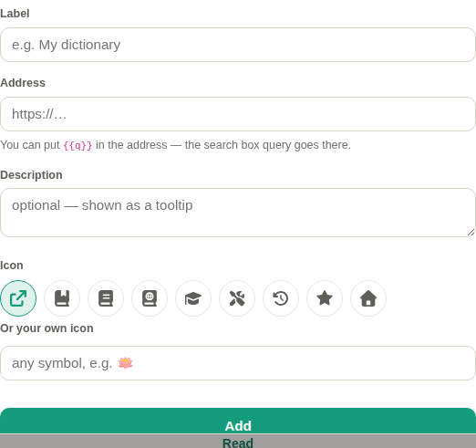Select the external link icon

[18, 298]
